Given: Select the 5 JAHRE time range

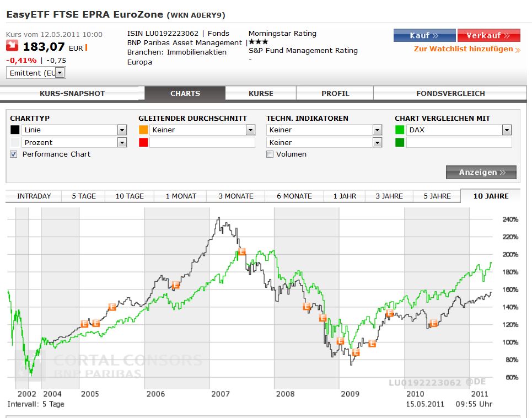Looking at the screenshot, I should (437, 196).
